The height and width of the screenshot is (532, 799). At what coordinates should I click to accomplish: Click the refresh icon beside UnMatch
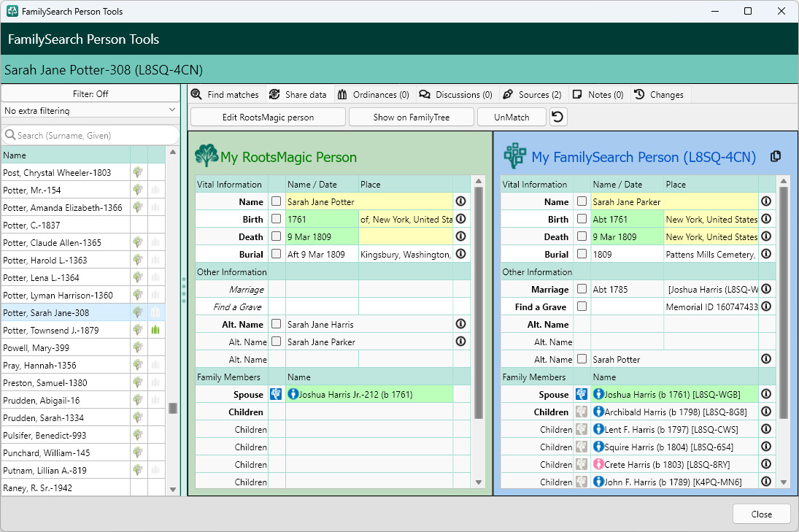(557, 117)
